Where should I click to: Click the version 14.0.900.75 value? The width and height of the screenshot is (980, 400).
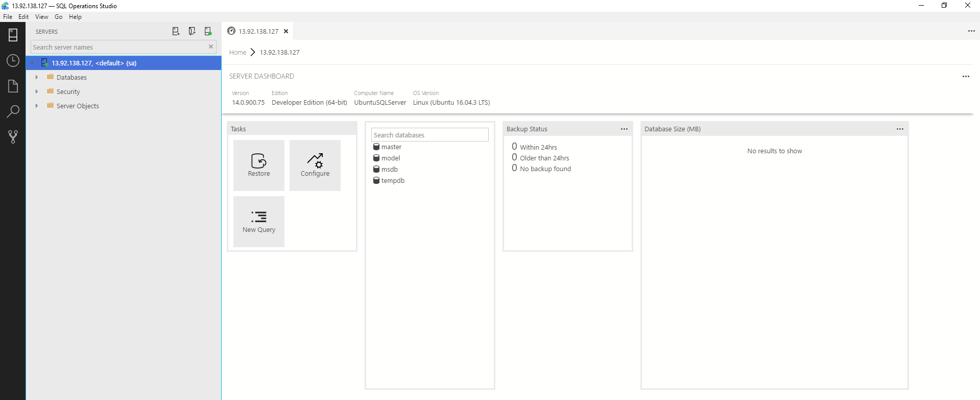point(248,102)
